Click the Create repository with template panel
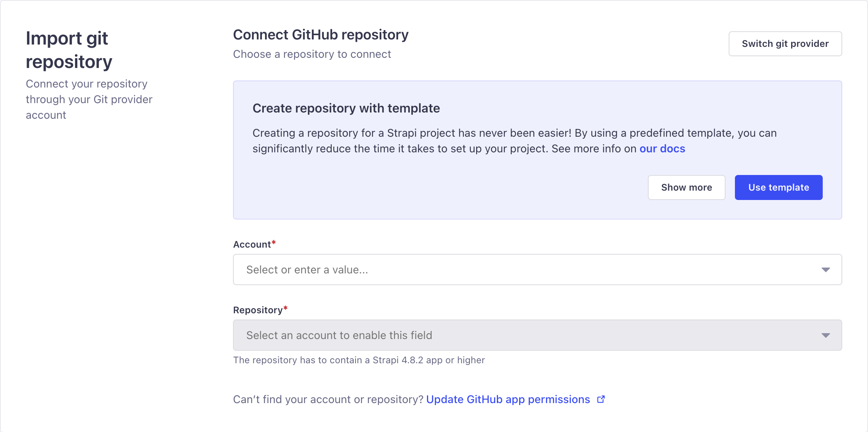The width and height of the screenshot is (868, 432). 537,150
